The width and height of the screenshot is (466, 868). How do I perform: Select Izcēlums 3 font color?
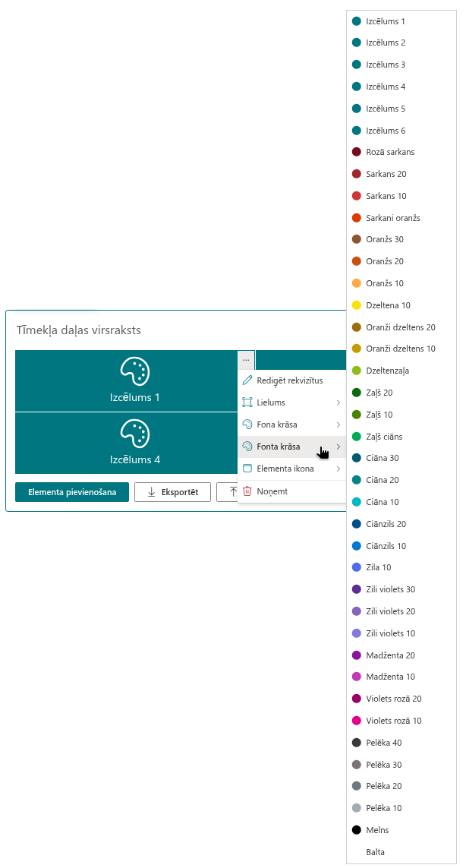[x=401, y=65]
